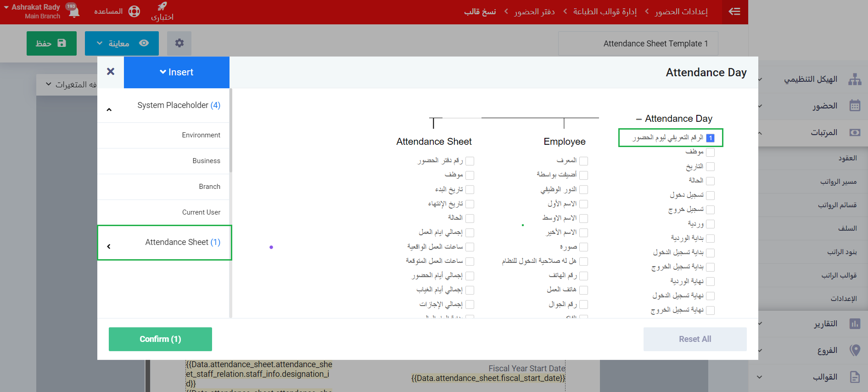
Task: Click the template name input field
Action: tap(638, 44)
